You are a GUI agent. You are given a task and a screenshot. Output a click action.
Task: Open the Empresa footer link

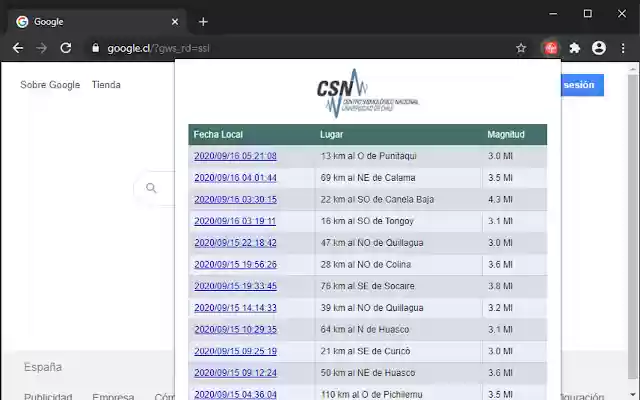[113, 396]
